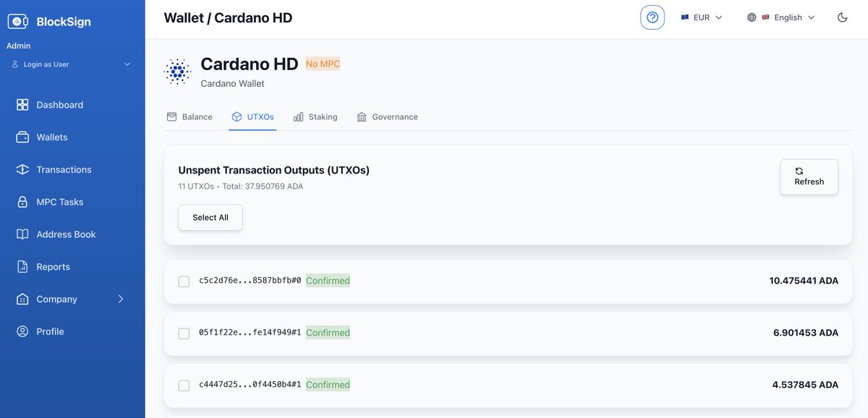Click the Balance tab wallet icon
Screen dimensions: 868x418
(171, 116)
